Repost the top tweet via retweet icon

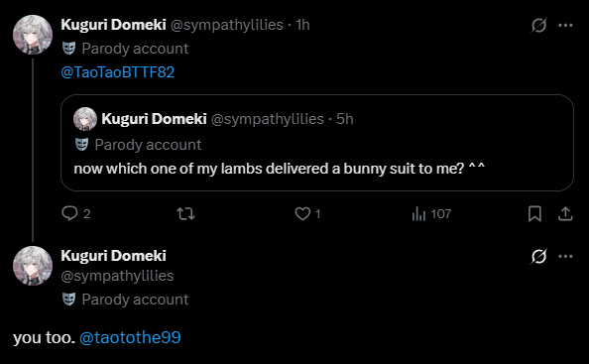point(185,214)
